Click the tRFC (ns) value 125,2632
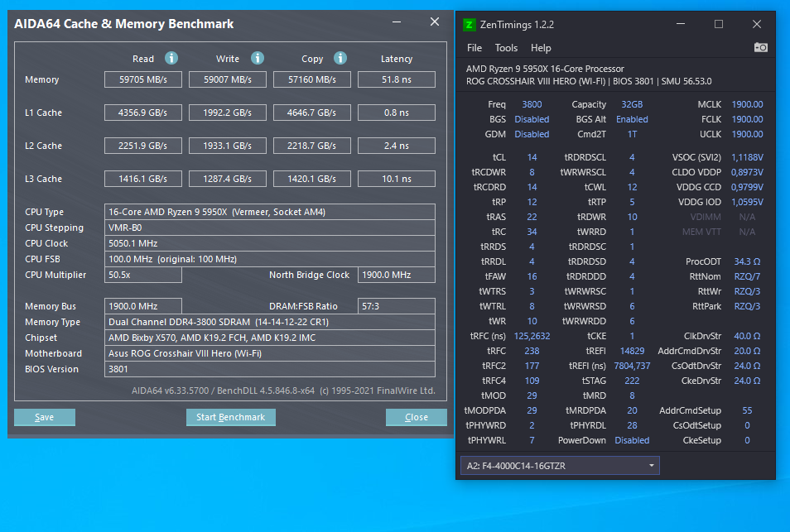Screen dimensions: 790x532 [x=532, y=336]
